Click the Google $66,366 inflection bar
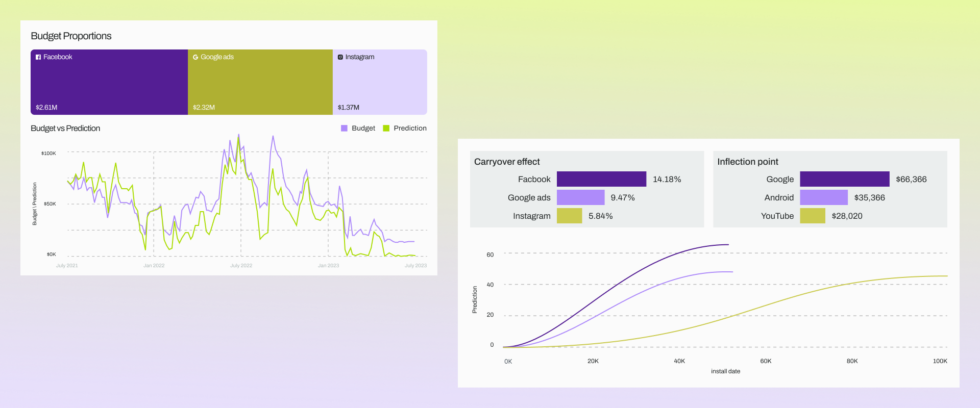 (844, 179)
